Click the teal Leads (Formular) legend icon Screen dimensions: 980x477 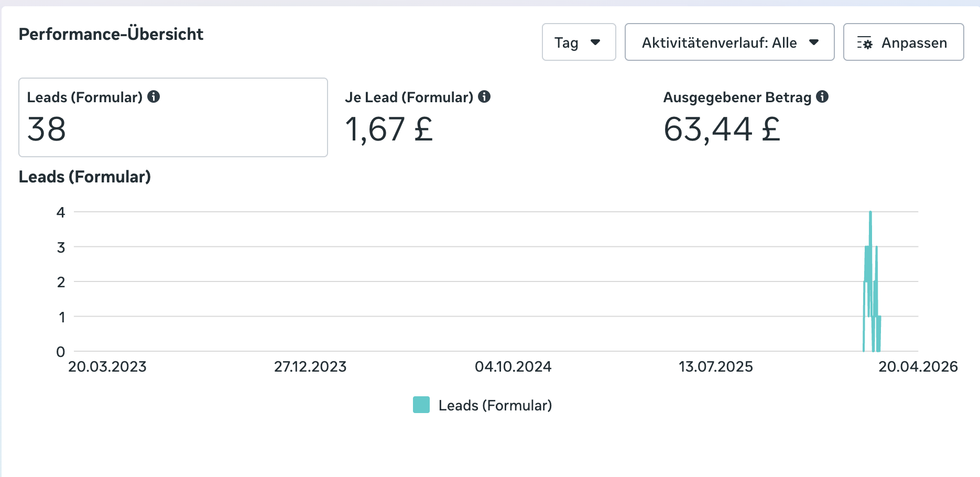click(421, 405)
